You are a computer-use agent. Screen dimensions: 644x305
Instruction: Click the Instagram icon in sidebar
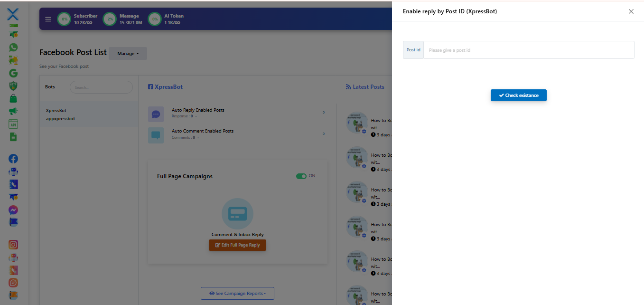tap(13, 245)
